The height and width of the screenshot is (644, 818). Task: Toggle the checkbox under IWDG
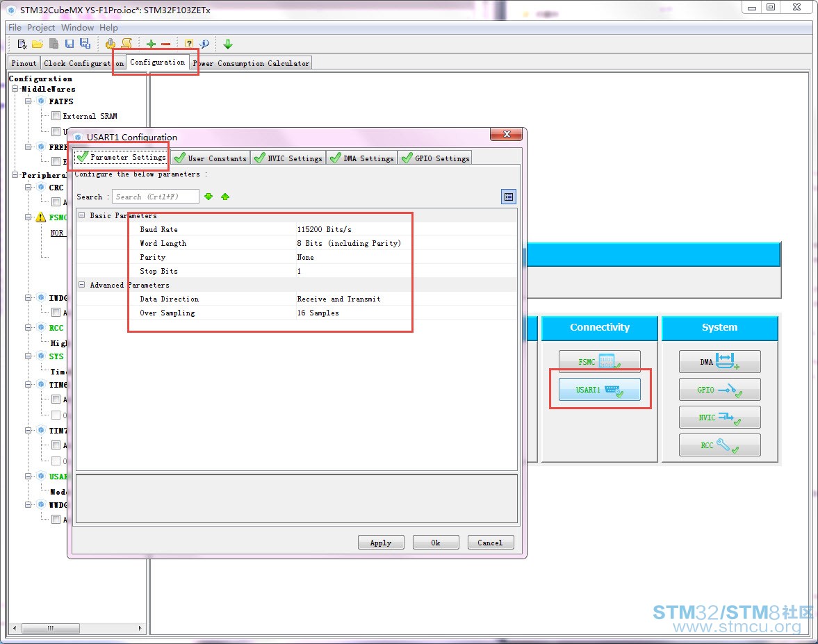(56, 313)
